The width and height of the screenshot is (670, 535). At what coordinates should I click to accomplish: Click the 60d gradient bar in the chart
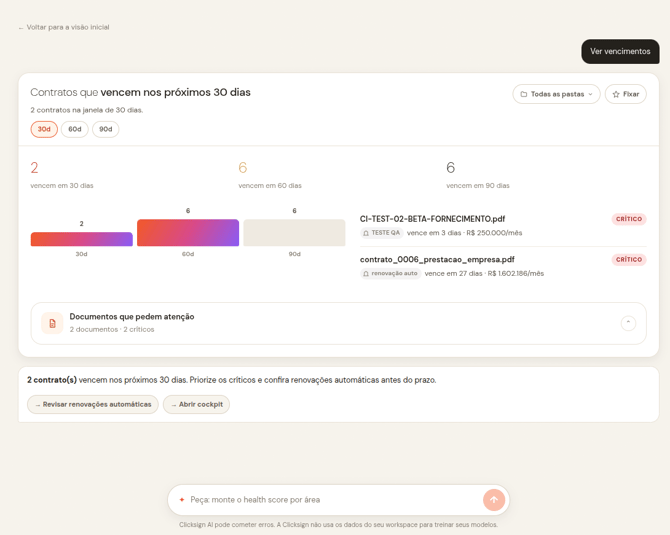(188, 232)
